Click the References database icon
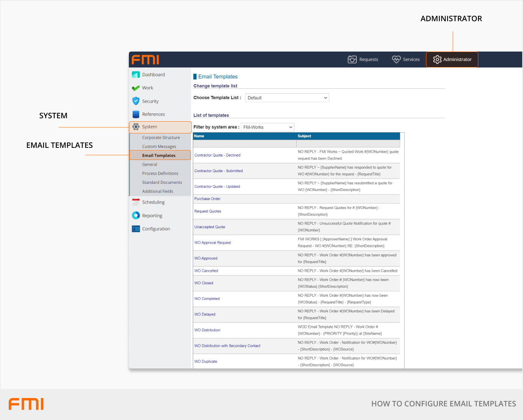The width and height of the screenshot is (523, 420). tap(136, 114)
